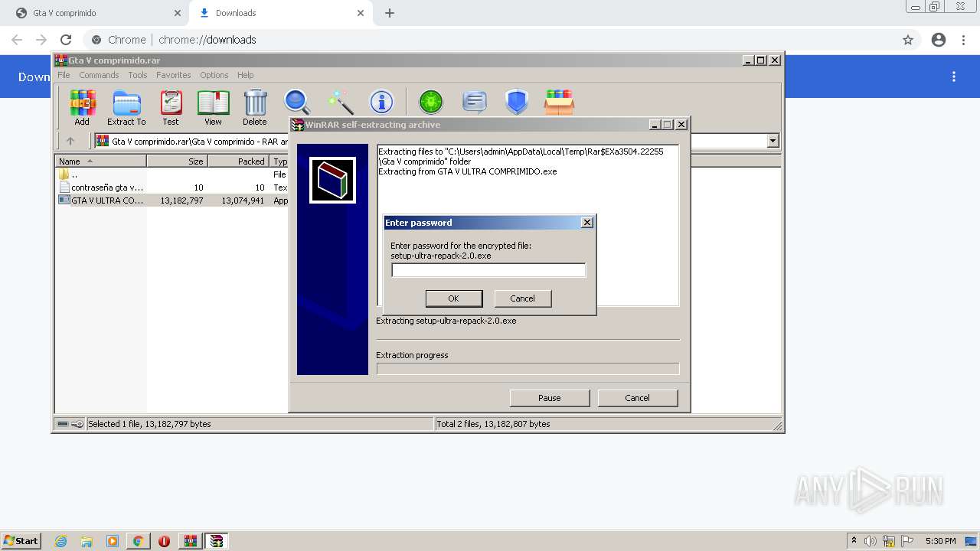Open the Commands menu
The image size is (980, 551).
(x=99, y=75)
